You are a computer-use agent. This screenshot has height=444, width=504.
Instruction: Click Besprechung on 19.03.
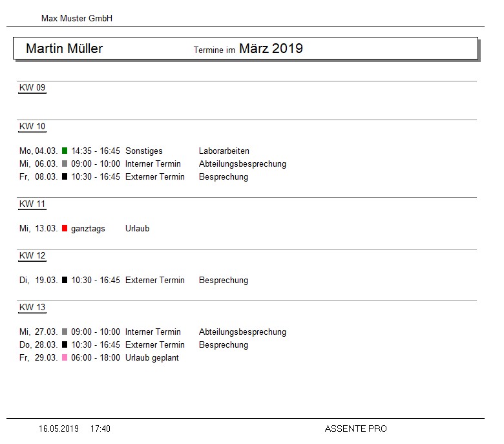224,280
